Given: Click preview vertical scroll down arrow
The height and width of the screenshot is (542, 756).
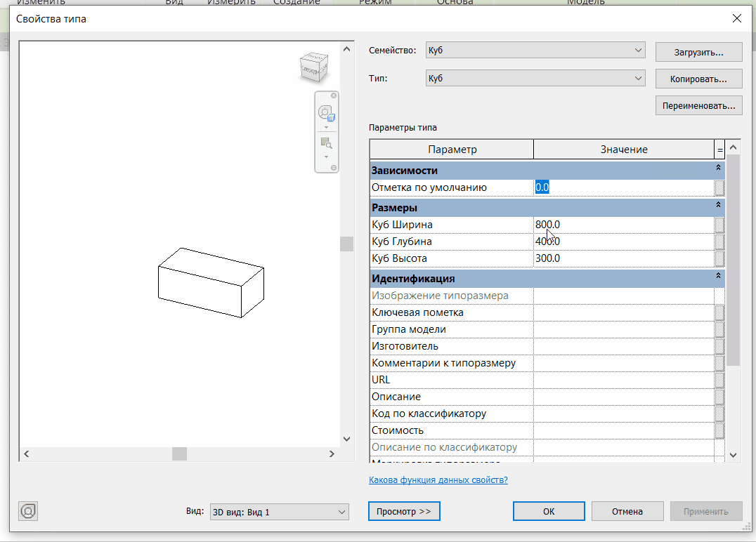Looking at the screenshot, I should tap(346, 439).
